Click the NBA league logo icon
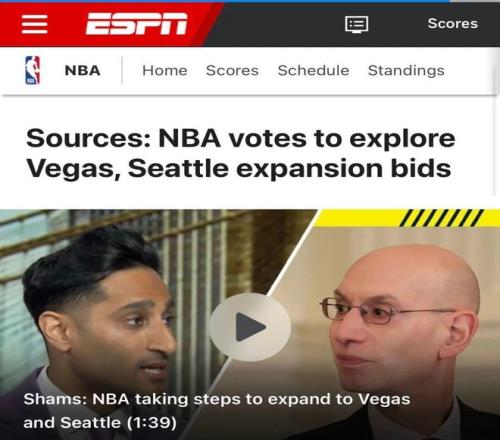 [x=33, y=70]
